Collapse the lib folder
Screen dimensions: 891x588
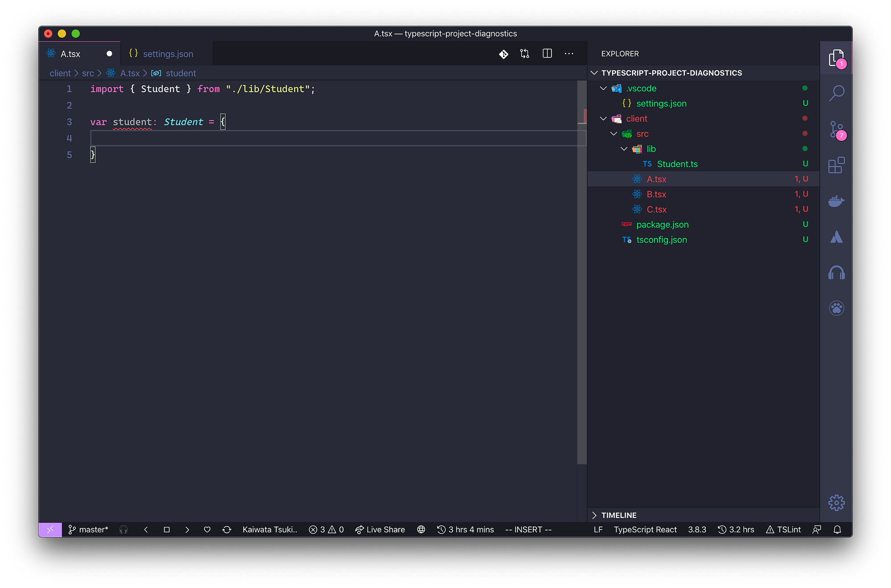point(623,149)
